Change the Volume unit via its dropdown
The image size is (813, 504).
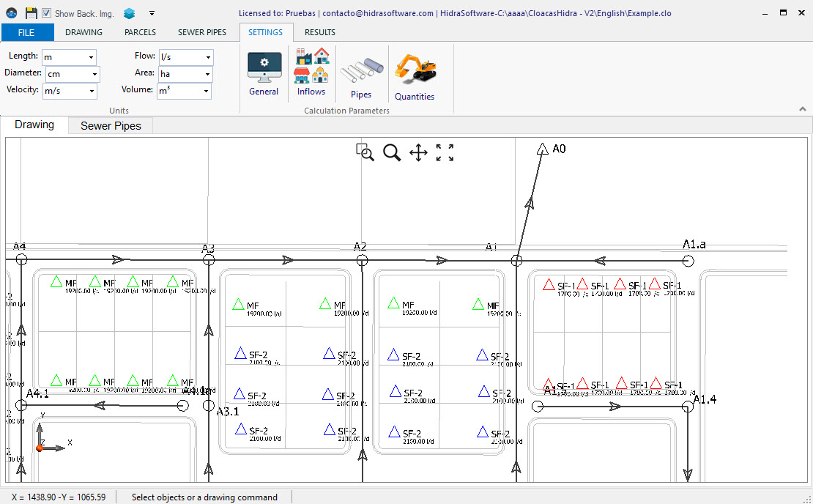pyautogui.click(x=207, y=91)
